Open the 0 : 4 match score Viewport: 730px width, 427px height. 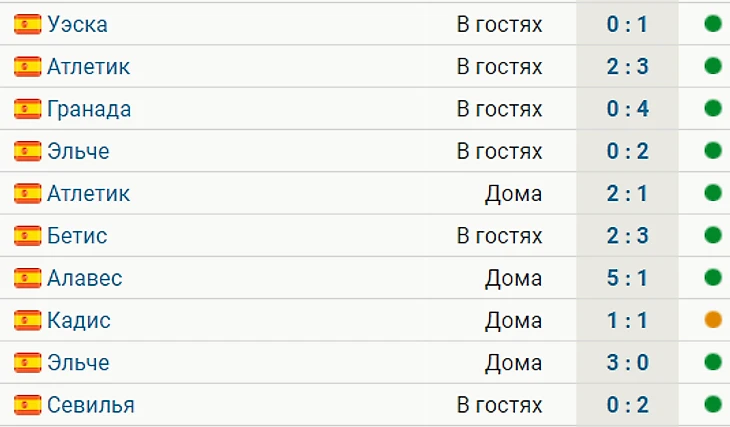coord(627,109)
